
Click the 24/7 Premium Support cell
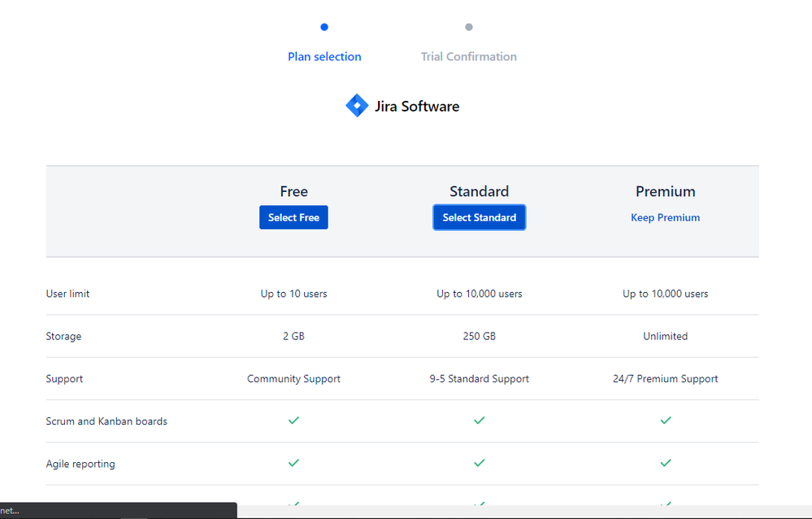(666, 378)
